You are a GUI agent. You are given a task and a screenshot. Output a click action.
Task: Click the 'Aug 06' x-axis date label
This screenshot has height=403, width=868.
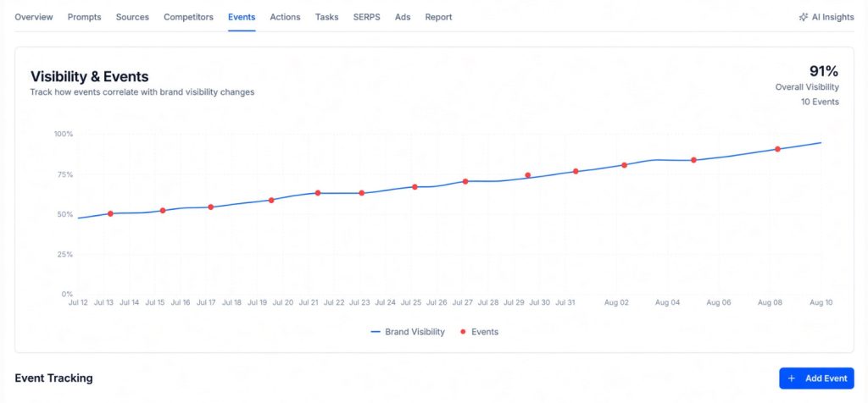pyautogui.click(x=719, y=302)
